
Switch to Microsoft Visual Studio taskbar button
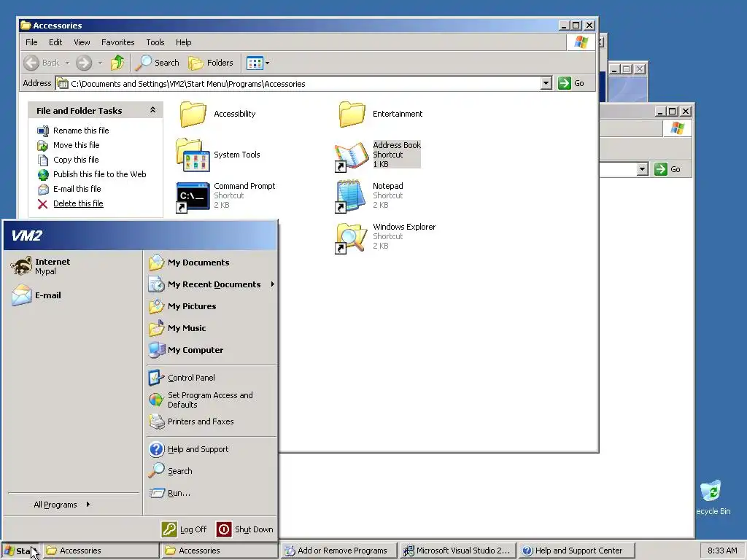click(457, 551)
